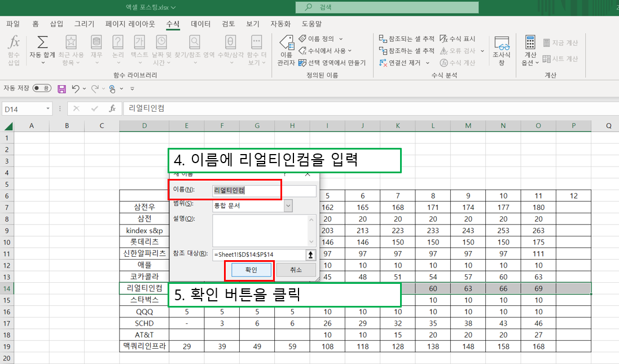Screen dimensions: 619x364
Task: Click the formula bar fx icon
Action: (112, 108)
